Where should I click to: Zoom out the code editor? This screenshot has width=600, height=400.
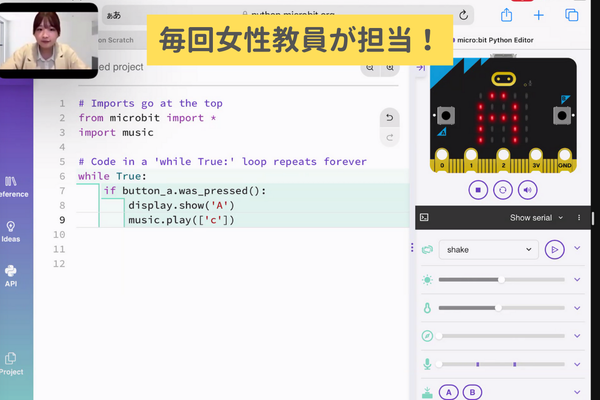coord(370,68)
